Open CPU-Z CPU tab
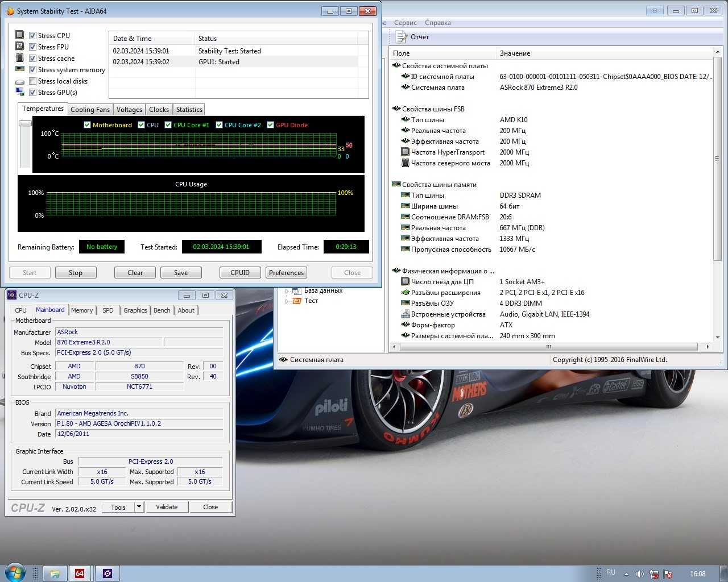Image resolution: width=728 pixels, height=582 pixels. click(20, 310)
